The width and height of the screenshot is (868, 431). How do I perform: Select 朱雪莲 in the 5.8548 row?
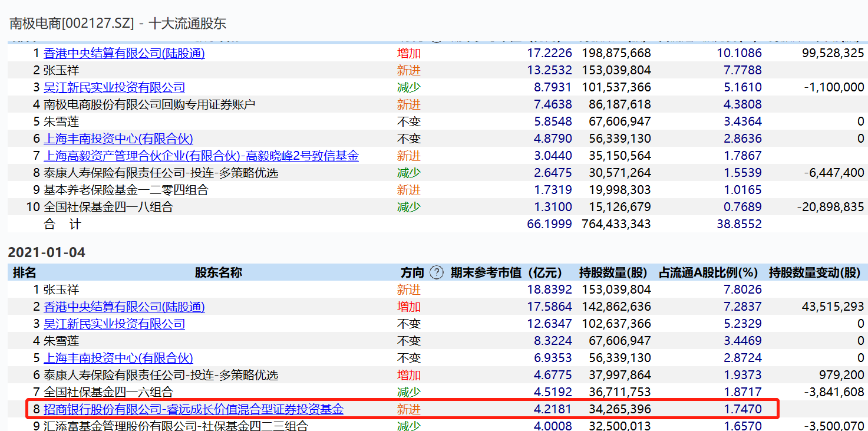click(x=61, y=121)
